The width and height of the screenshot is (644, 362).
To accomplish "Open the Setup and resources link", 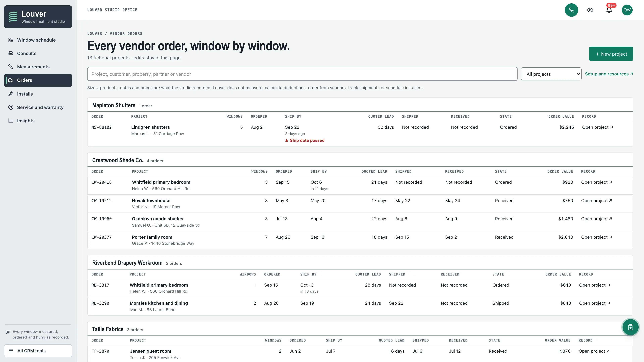I will (x=609, y=74).
